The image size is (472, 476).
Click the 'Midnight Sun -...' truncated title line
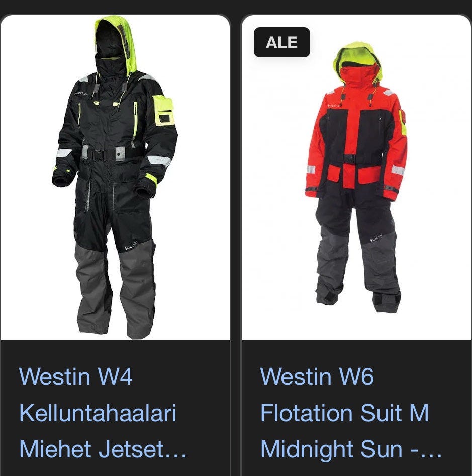(x=351, y=449)
